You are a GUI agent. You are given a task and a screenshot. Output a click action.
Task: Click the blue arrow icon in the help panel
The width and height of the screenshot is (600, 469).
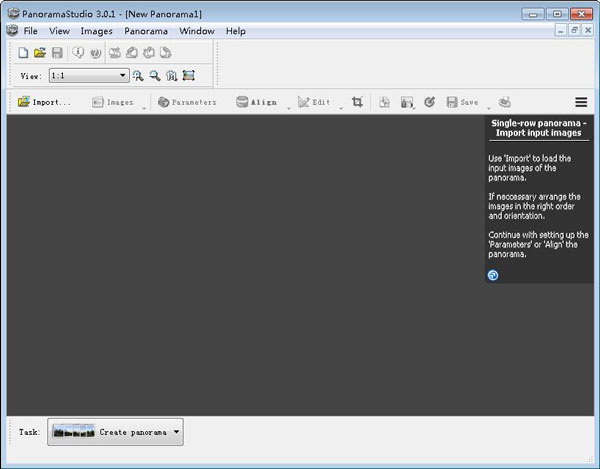point(493,275)
